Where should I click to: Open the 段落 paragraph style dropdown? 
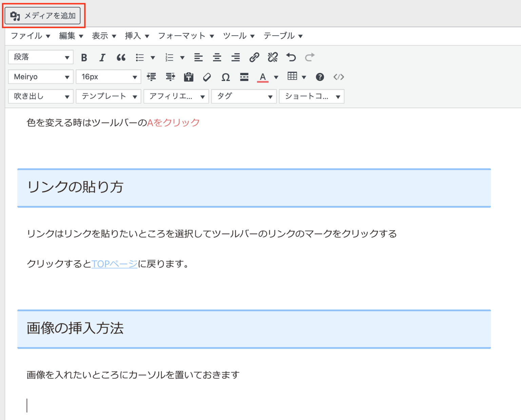40,57
